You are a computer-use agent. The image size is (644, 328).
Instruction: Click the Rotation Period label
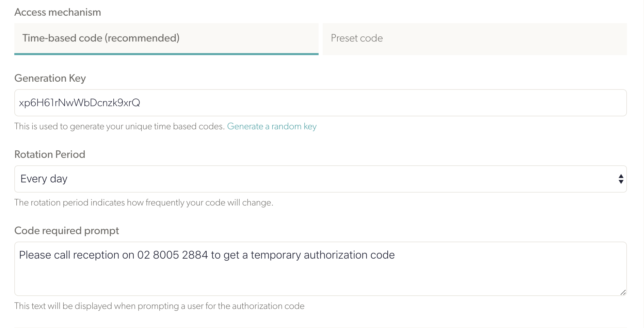click(x=50, y=154)
